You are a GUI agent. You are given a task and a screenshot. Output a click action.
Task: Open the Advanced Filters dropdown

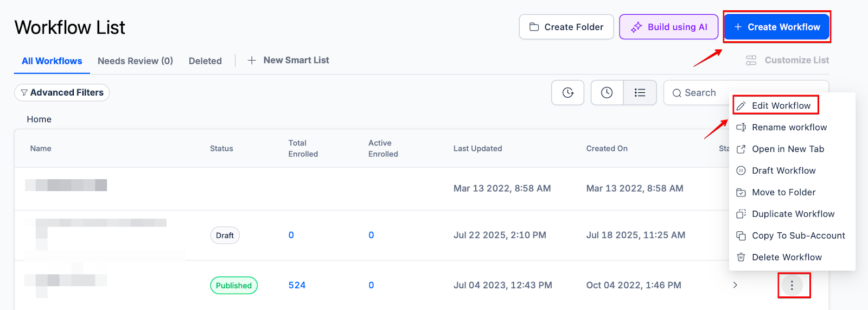[x=62, y=93]
